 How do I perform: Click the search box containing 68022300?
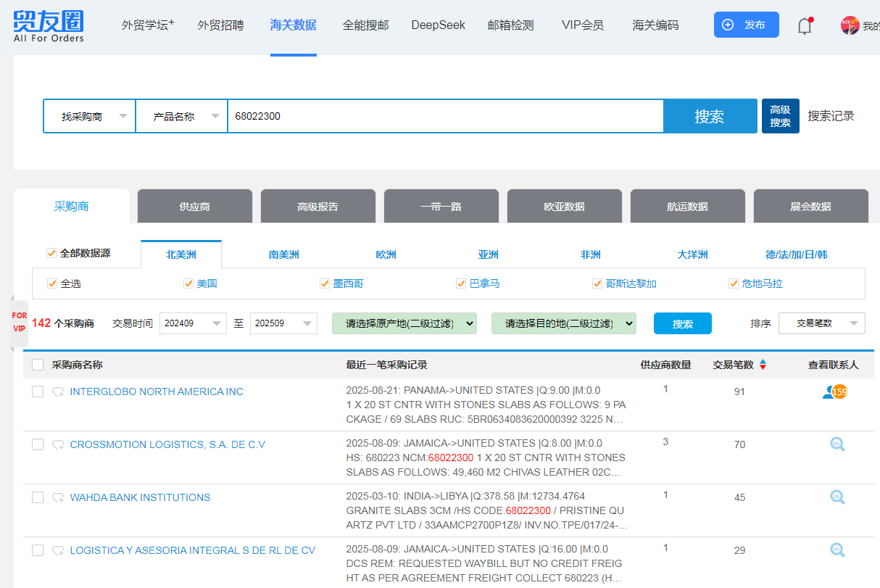445,116
